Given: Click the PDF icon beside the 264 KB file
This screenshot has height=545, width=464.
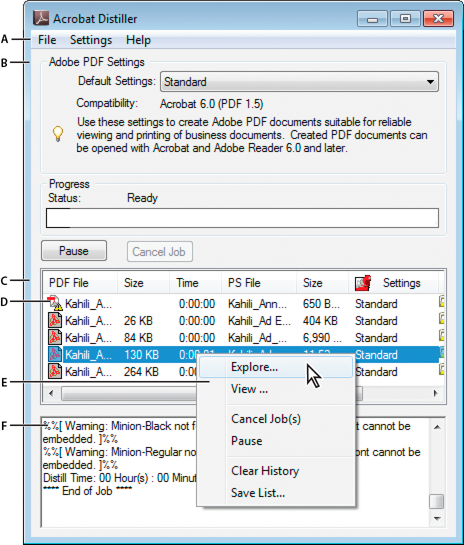Looking at the screenshot, I should pos(55,372).
